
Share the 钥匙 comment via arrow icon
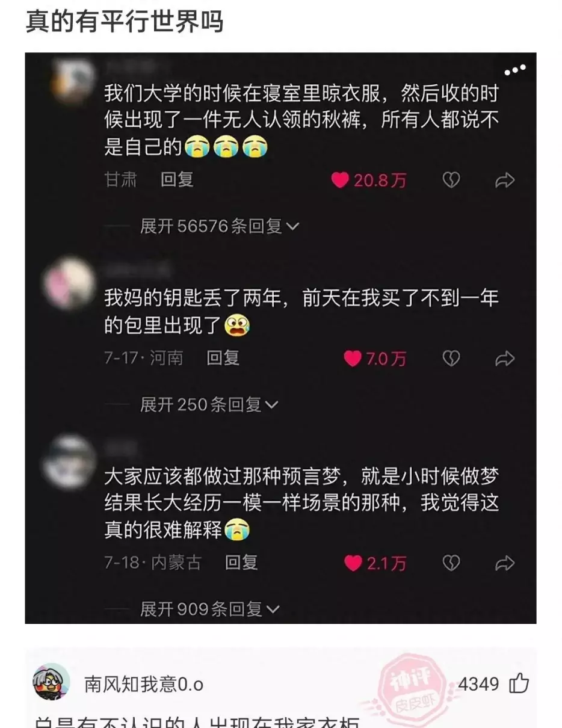click(505, 359)
